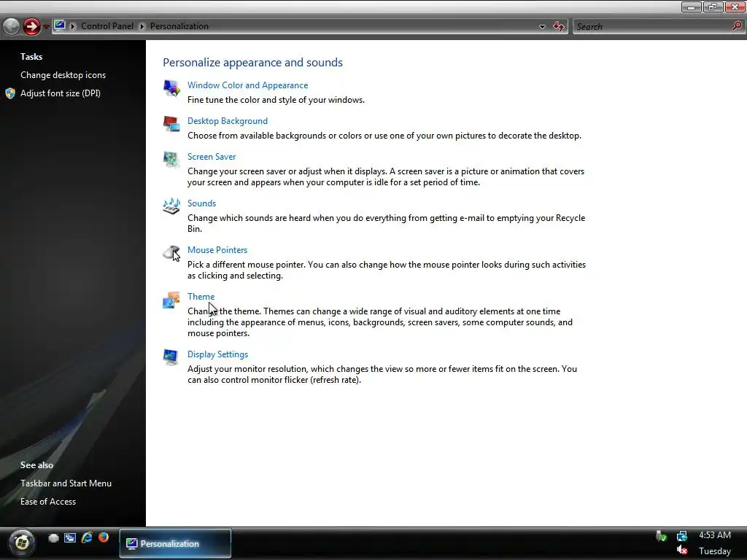
Task: Click Personalization in the breadcrumb
Action: click(179, 26)
